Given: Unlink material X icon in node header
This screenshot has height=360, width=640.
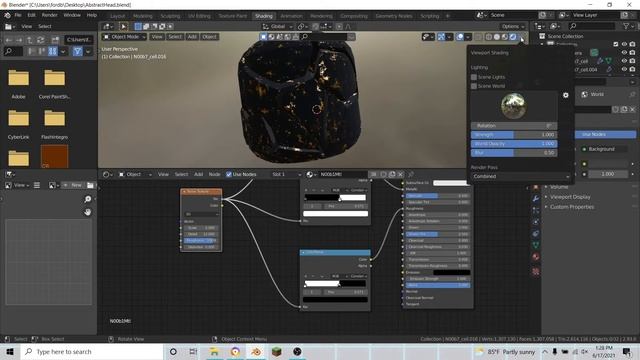Looking at the screenshot, I should [400, 174].
